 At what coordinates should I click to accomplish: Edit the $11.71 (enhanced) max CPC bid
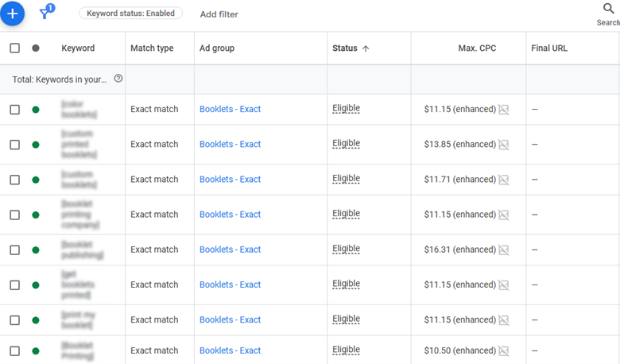tap(460, 180)
